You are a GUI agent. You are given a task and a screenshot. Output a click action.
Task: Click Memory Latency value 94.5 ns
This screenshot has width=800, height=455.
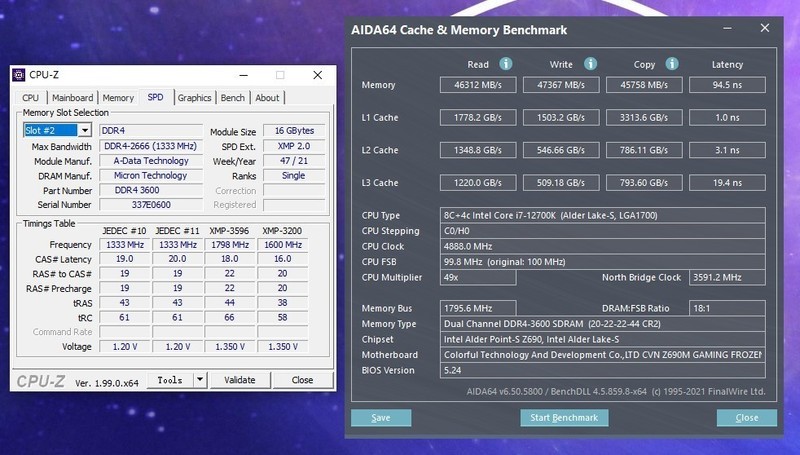728,85
